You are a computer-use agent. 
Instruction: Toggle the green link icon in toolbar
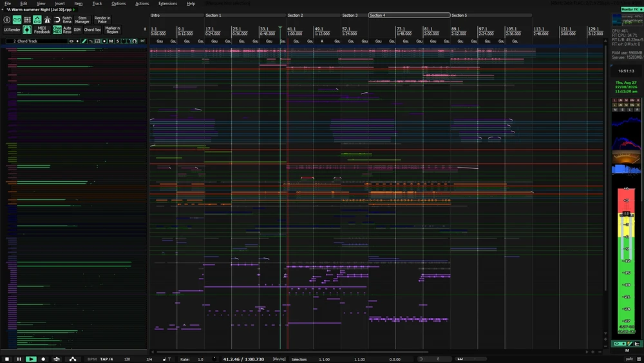(17, 19)
